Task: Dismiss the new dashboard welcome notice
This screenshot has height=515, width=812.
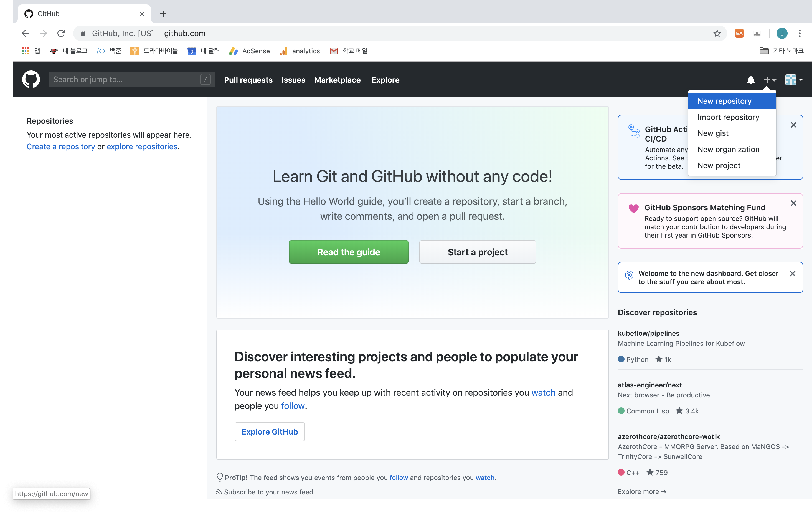Action: tap(792, 274)
